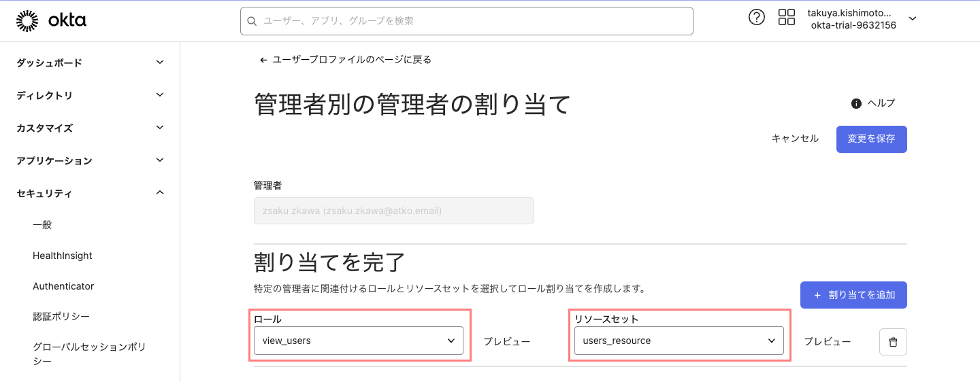Viewport: 980px width, 382px height.
Task: Collapse the セキュリティ sidebar section
Action: point(160,193)
